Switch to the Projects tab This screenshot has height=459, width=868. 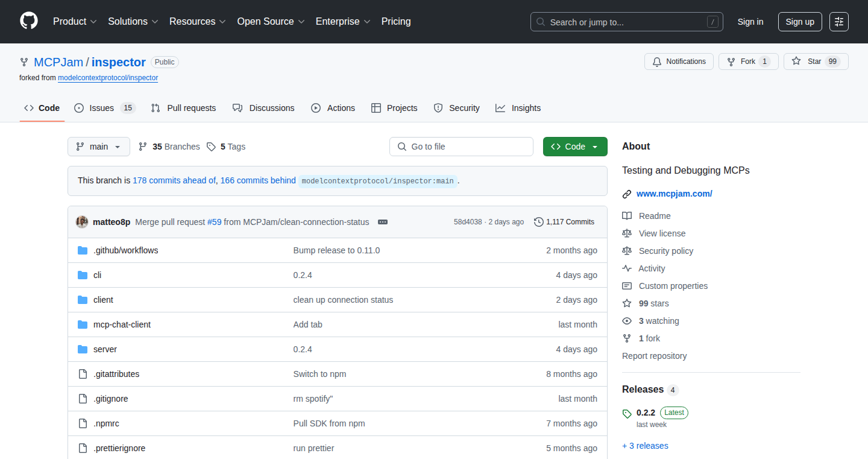click(x=394, y=108)
